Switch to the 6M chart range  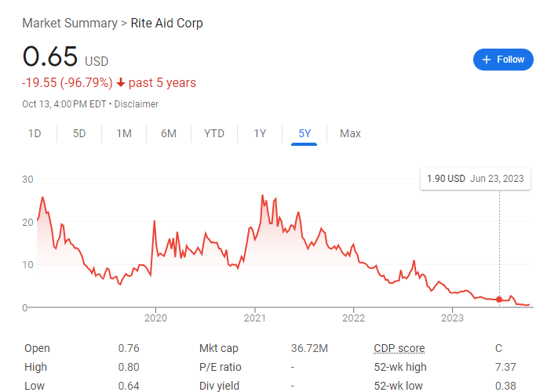pyautogui.click(x=169, y=133)
